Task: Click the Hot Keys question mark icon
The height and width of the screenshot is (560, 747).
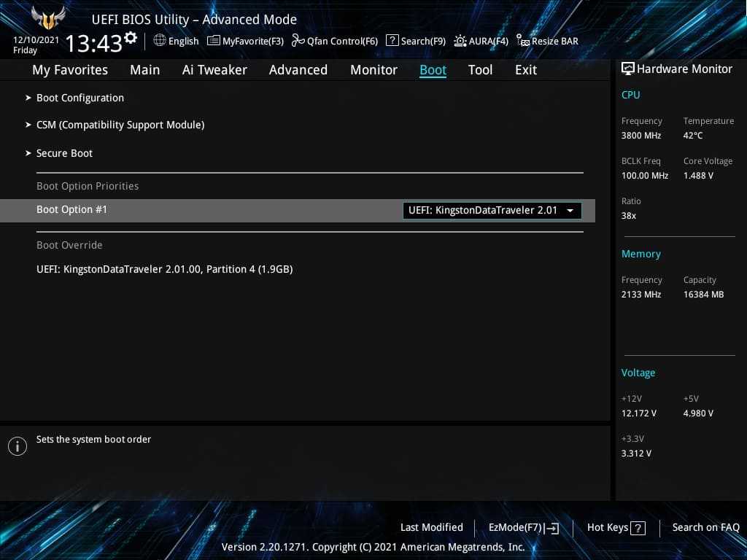Action: click(638, 529)
